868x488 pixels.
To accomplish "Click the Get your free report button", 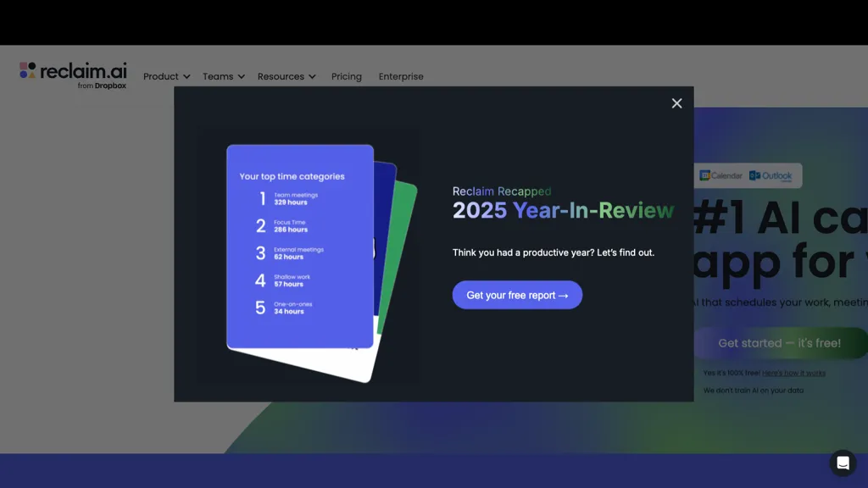I will (517, 295).
